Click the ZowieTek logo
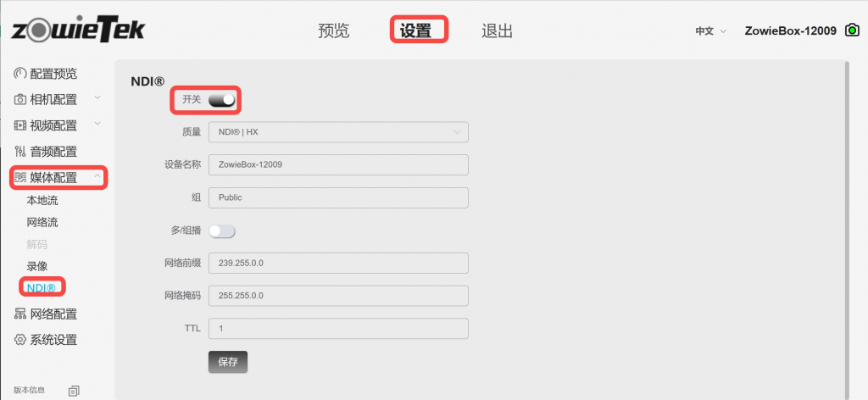The width and height of the screenshot is (868, 400). (77, 30)
